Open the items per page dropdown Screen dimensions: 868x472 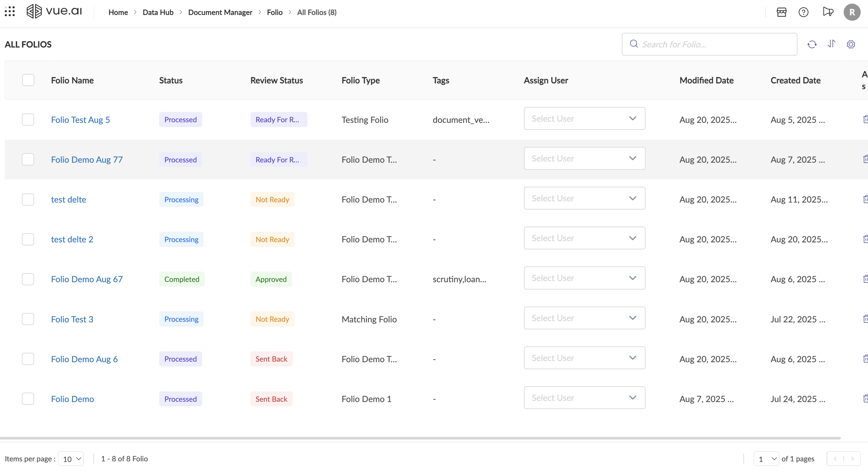71,459
